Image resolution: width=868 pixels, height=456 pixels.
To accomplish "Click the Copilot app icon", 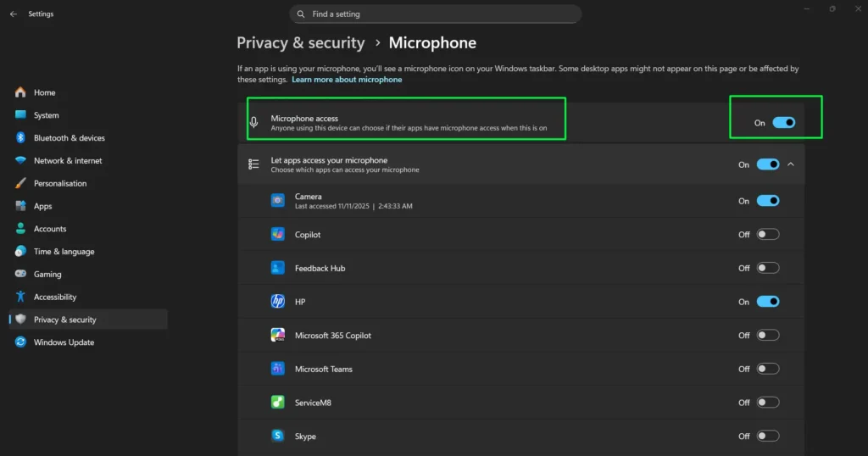I will point(278,234).
